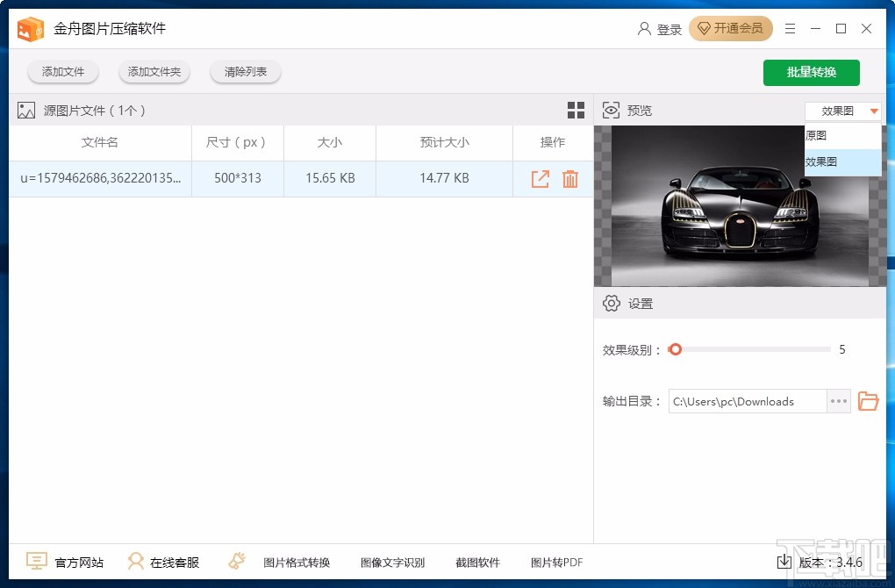Click the 添加文件 add files button
Viewport: 895px width, 588px height.
tap(62, 72)
